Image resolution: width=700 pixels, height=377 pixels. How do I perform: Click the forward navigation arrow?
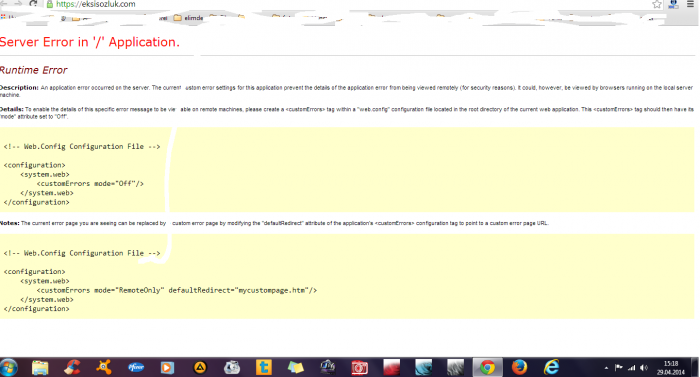(x=18, y=3)
